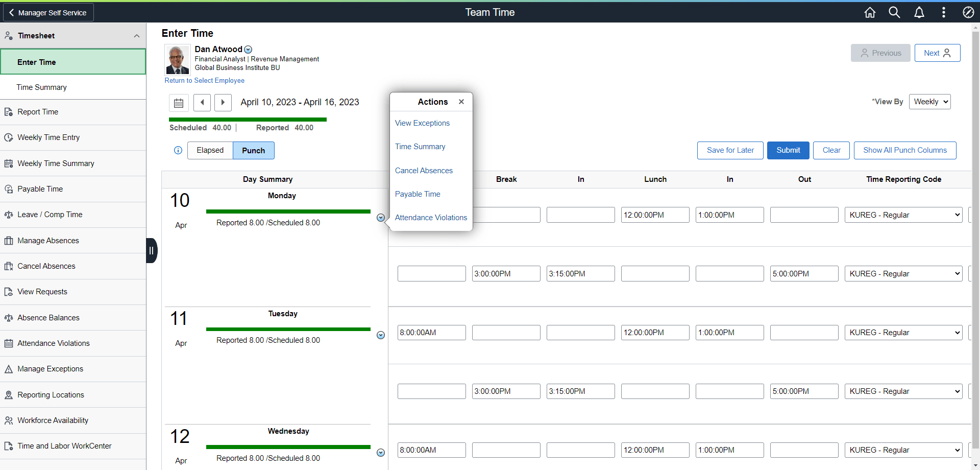This screenshot has width=980, height=470.
Task: Go to the previous week arrow
Action: 202,103
